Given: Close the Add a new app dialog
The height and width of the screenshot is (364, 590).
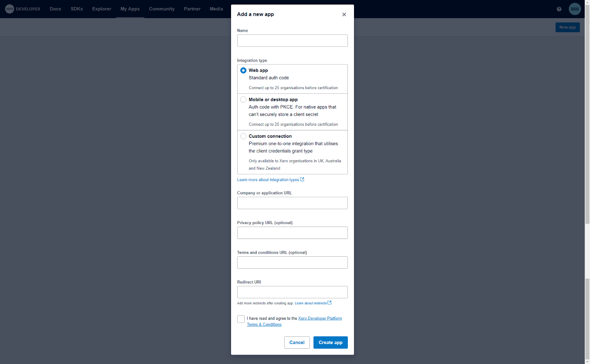Looking at the screenshot, I should (x=344, y=14).
